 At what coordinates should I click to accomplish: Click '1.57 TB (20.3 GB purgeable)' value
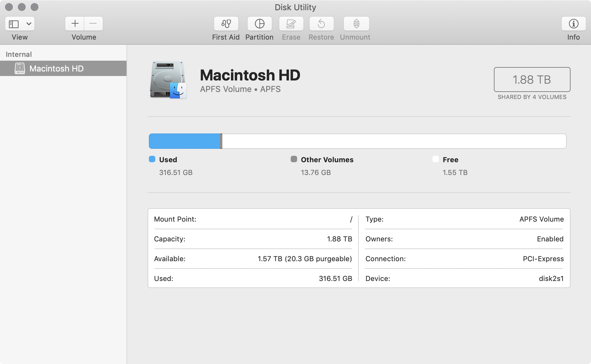305,259
